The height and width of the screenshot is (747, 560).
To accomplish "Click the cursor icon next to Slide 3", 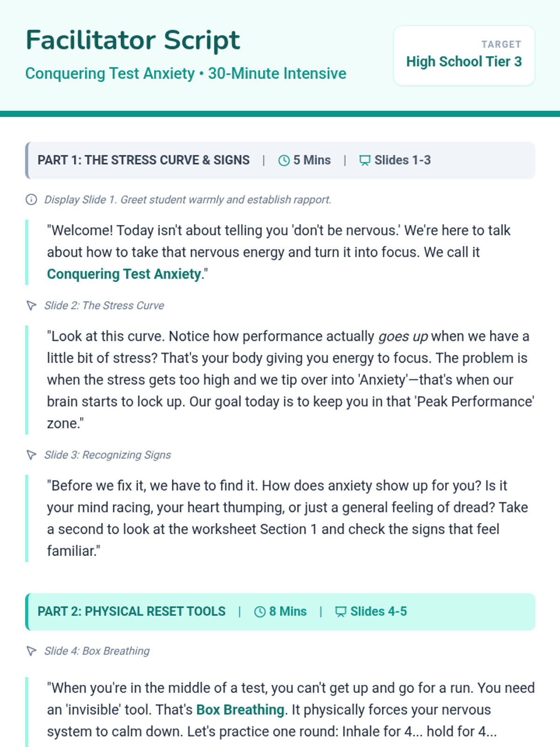I will pyautogui.click(x=31, y=455).
